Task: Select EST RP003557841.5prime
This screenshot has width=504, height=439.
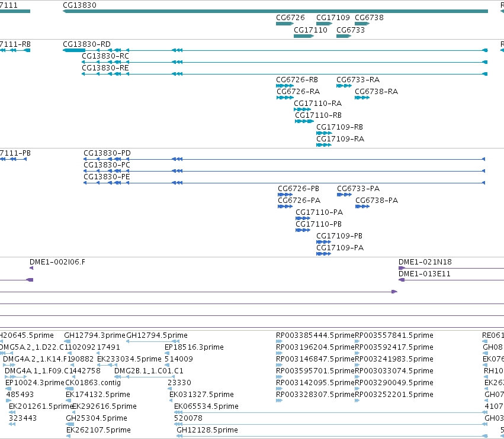Action: point(357,341)
